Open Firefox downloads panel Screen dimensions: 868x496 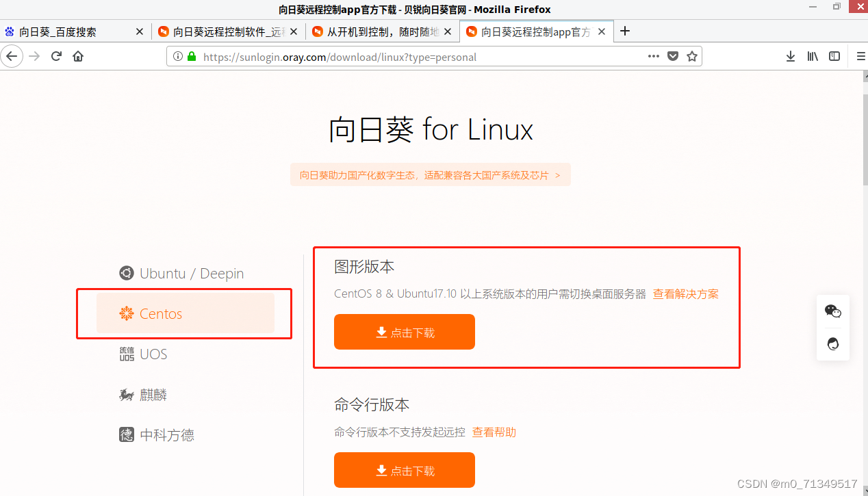(791, 56)
